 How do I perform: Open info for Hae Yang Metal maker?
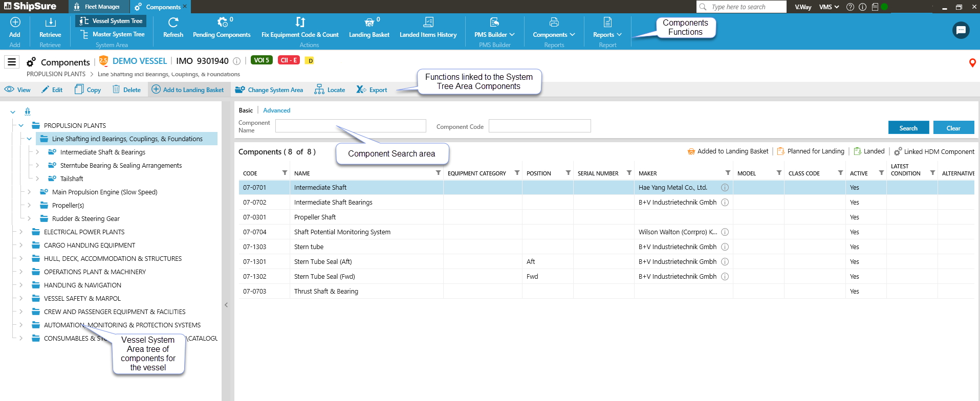click(725, 188)
